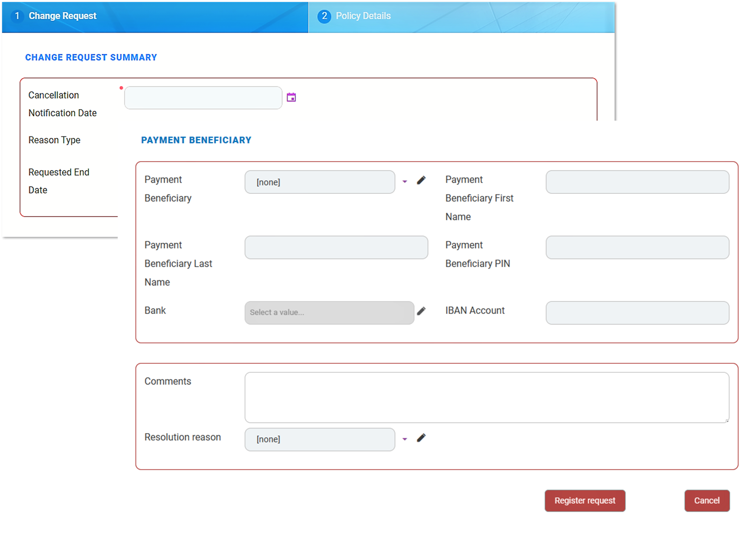The width and height of the screenshot is (756, 535).
Task: Click the pencil edit icon next to Bank
Action: pyautogui.click(x=421, y=311)
